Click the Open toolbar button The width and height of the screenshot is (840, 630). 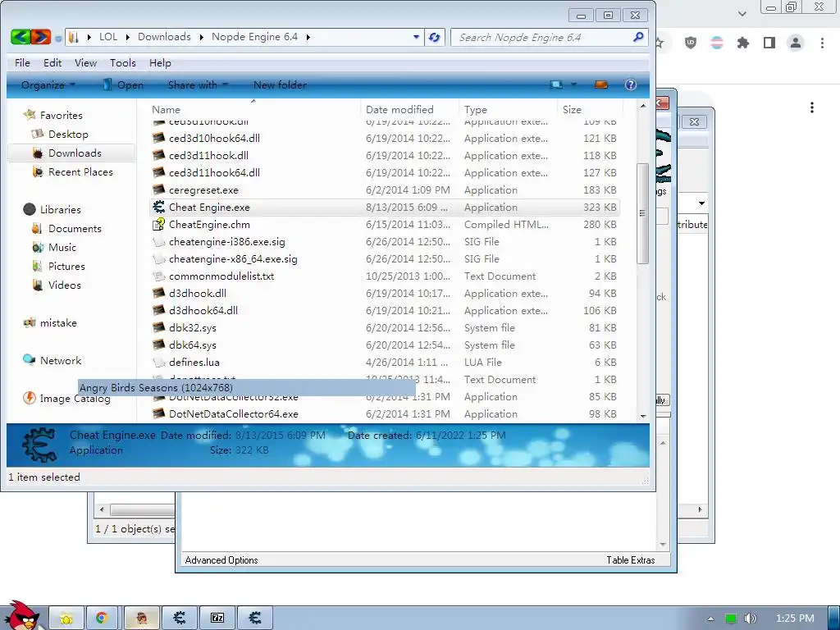[x=123, y=84]
